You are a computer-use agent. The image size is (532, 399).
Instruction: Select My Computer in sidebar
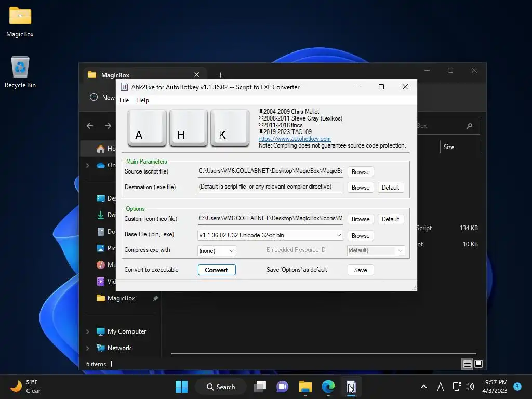[x=121, y=331]
